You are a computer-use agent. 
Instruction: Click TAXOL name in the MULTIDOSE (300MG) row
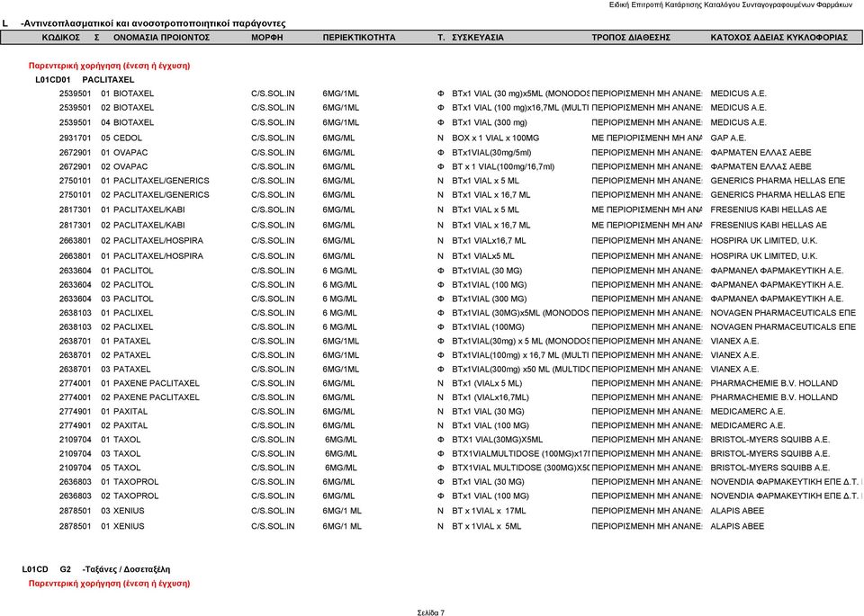pos(127,468)
